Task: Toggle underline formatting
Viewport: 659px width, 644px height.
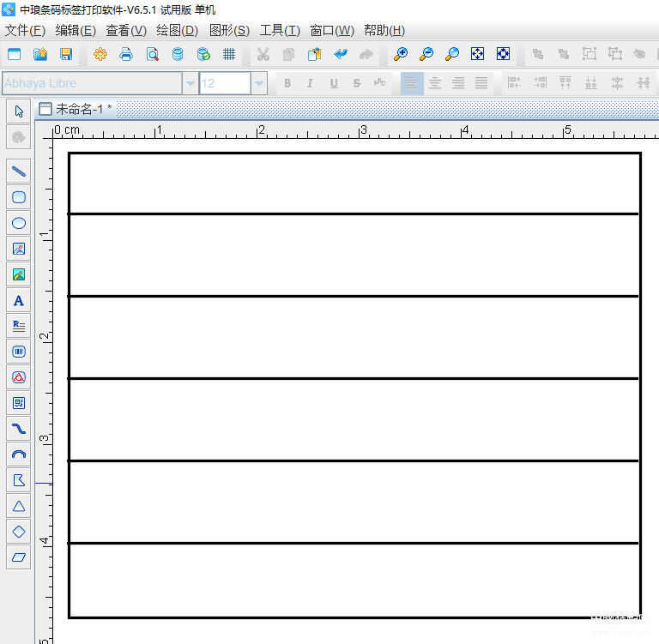Action: 334,83
